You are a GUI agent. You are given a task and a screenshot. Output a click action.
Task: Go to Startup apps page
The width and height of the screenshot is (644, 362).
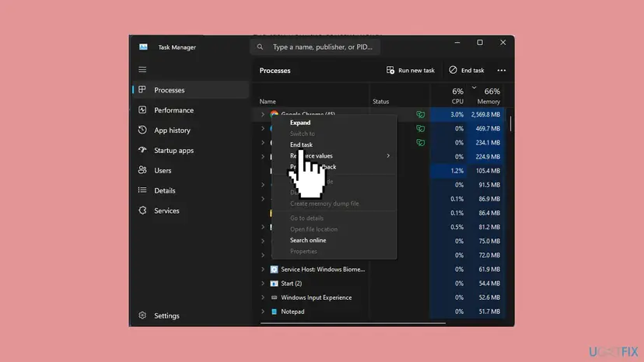[x=173, y=150]
